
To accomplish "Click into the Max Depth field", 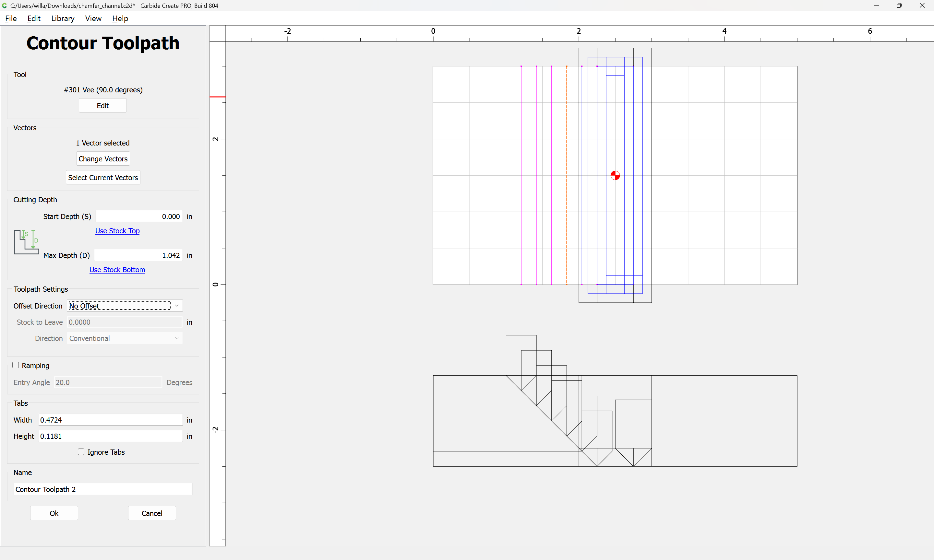I will (x=138, y=255).
